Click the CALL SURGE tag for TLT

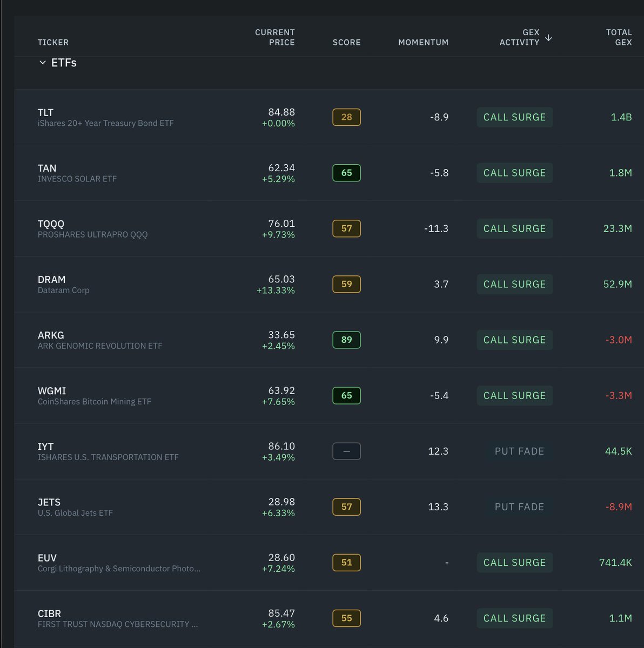click(x=515, y=117)
